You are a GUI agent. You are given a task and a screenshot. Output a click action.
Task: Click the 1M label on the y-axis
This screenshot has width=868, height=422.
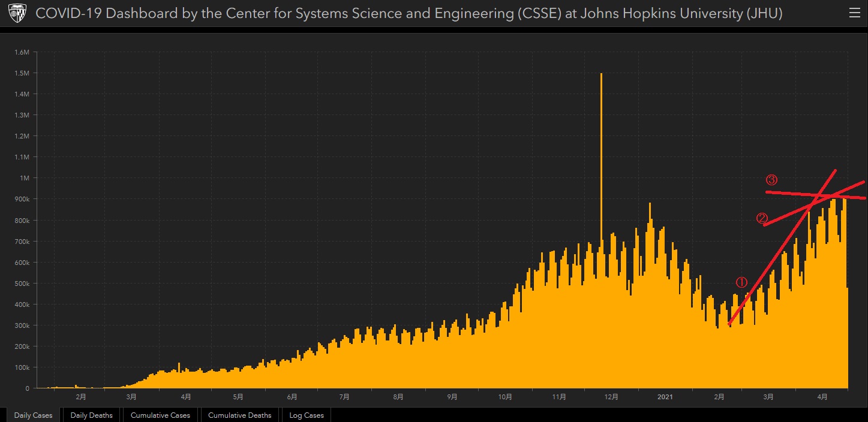24,178
